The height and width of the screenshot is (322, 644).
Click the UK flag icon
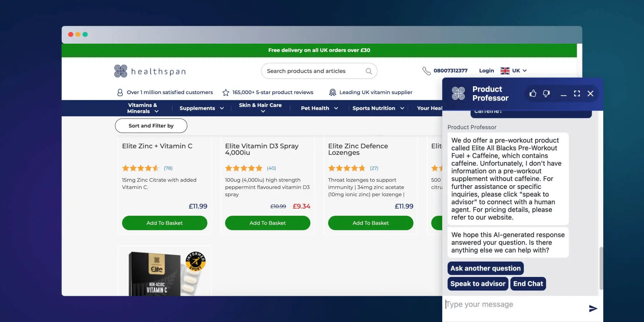505,71
